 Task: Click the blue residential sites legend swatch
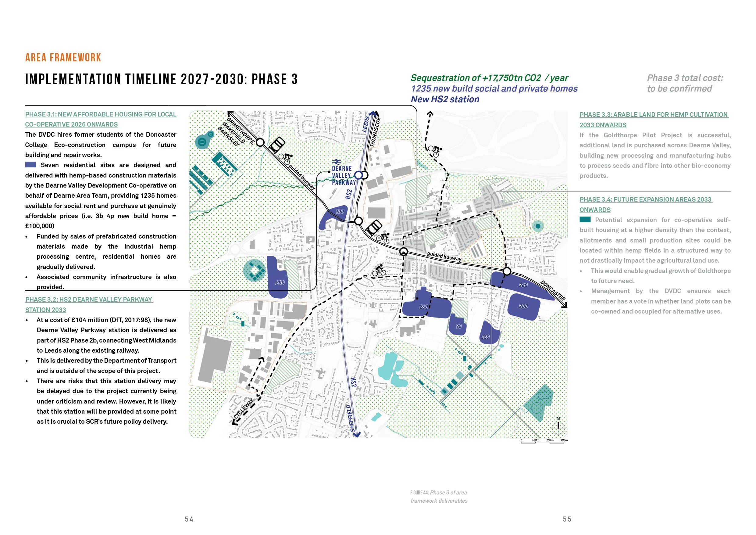(30, 165)
